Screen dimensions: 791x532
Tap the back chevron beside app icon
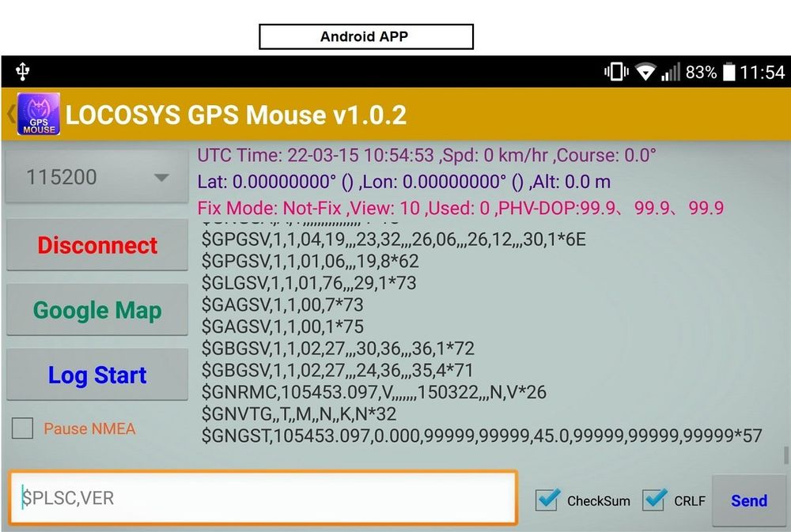click(10, 115)
